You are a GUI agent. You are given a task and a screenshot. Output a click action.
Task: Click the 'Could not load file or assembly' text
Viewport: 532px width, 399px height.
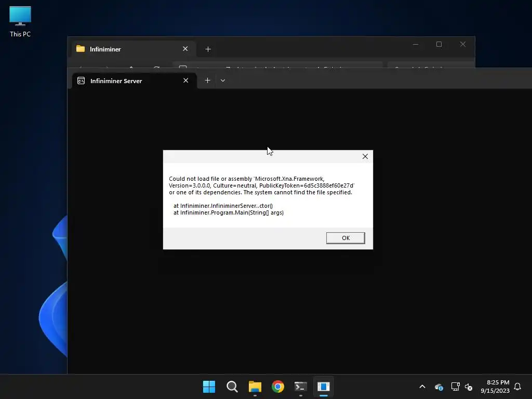point(210,179)
